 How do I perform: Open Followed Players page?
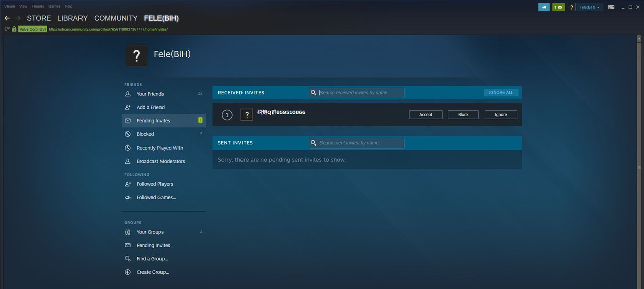(x=155, y=184)
